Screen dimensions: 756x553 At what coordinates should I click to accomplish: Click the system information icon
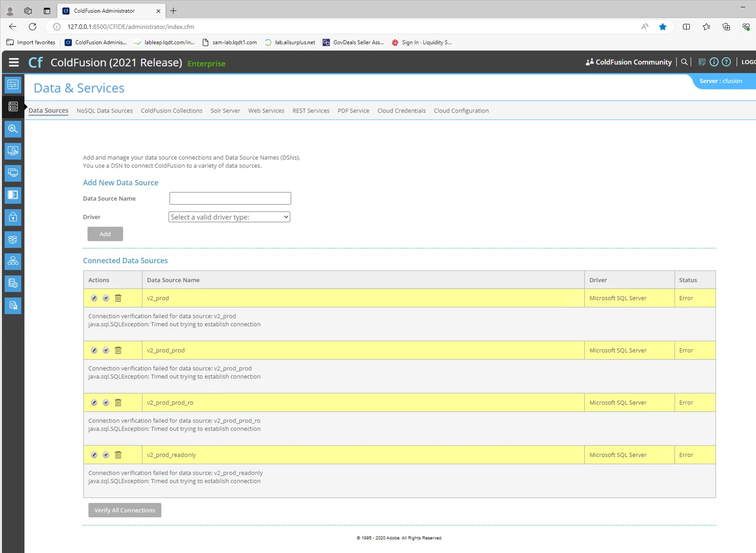[714, 62]
